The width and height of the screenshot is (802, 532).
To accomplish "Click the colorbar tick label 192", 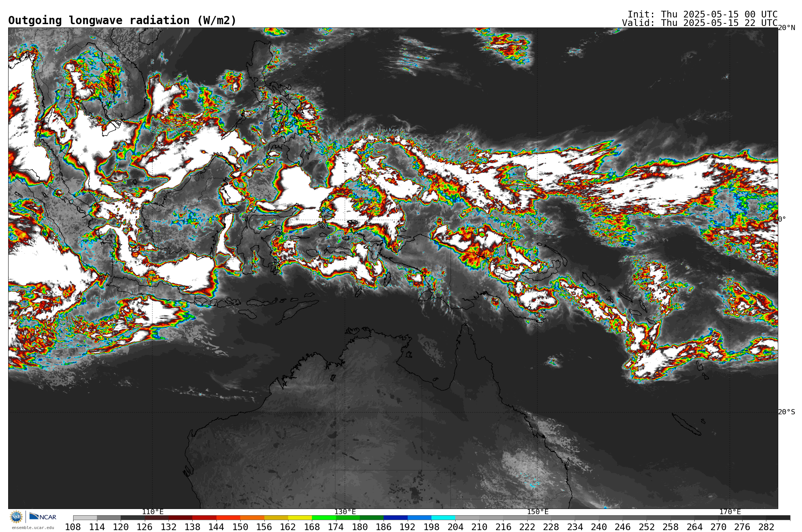I will [x=408, y=527].
